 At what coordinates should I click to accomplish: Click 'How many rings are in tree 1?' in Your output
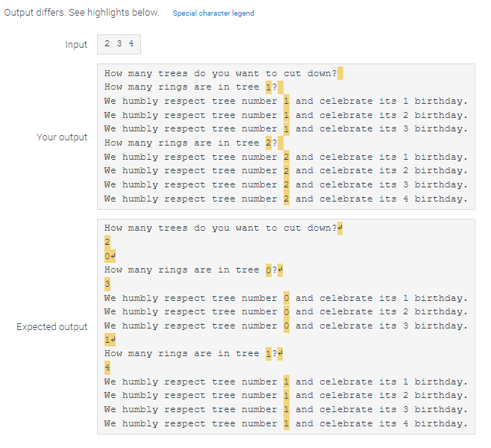click(194, 87)
